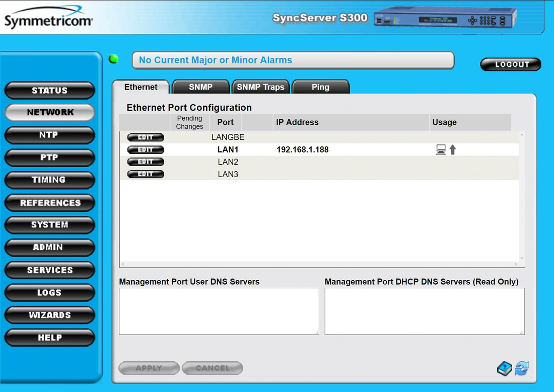This screenshot has height=392, width=554.
Task: Click the refresh icon at bottom right
Action: 522,368
